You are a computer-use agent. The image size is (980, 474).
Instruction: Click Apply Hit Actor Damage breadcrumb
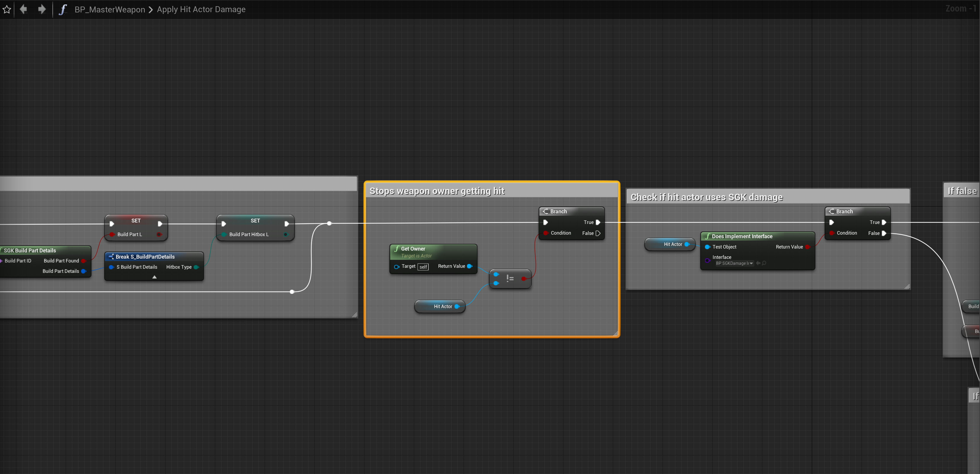(201, 9)
